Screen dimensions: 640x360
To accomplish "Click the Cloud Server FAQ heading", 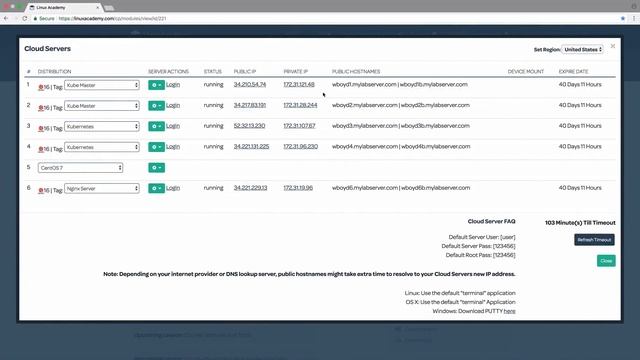I will pyautogui.click(x=491, y=221).
